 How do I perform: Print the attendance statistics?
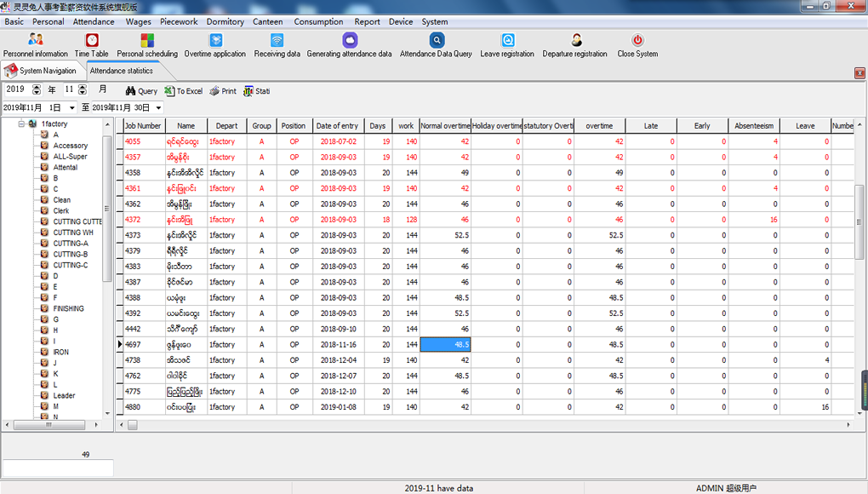click(x=223, y=91)
